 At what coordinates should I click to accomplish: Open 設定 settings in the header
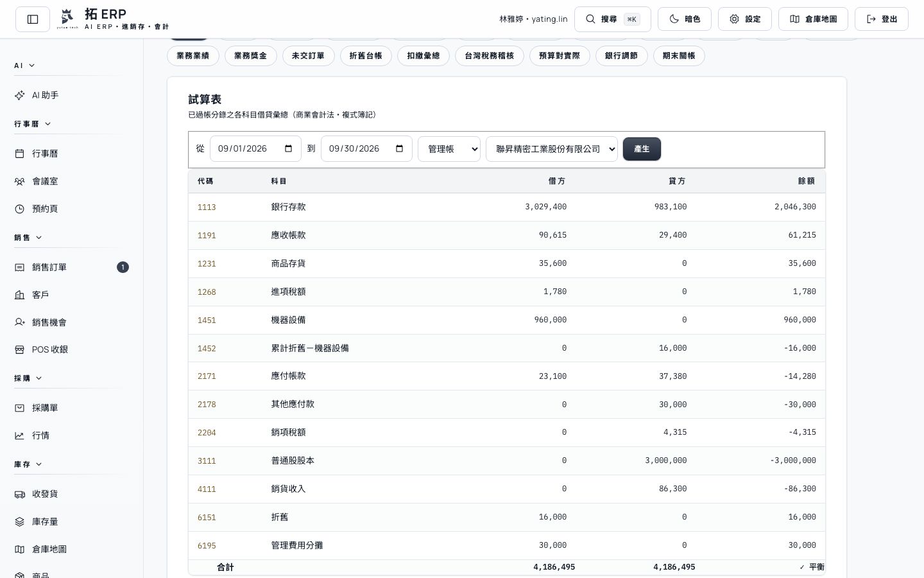coord(745,19)
